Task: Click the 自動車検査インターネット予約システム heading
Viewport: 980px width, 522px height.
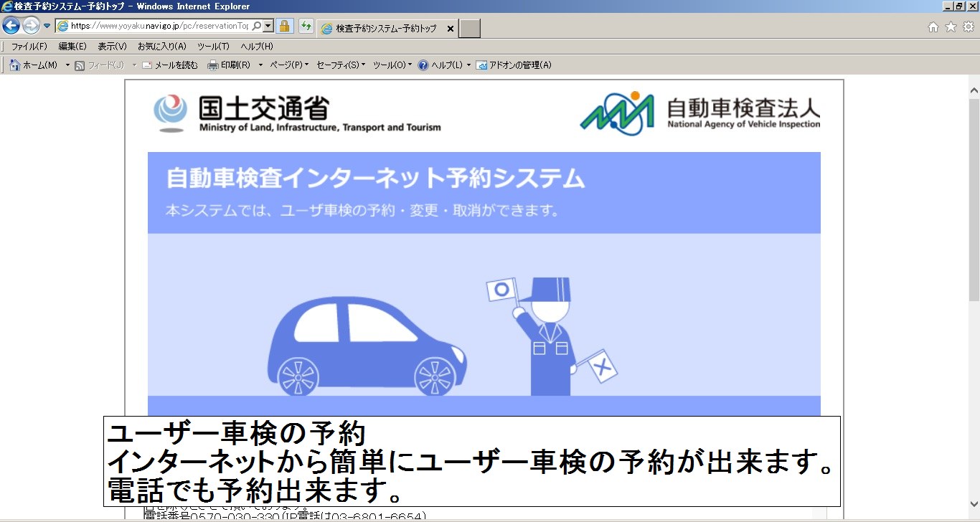Action: point(375,179)
